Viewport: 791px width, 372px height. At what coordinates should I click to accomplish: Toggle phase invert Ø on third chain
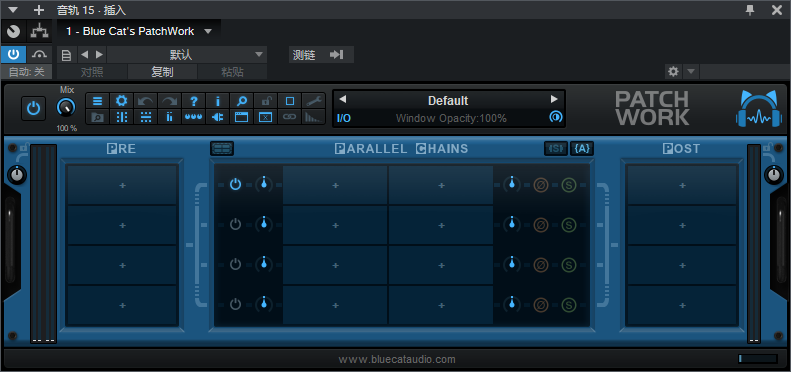pos(541,264)
